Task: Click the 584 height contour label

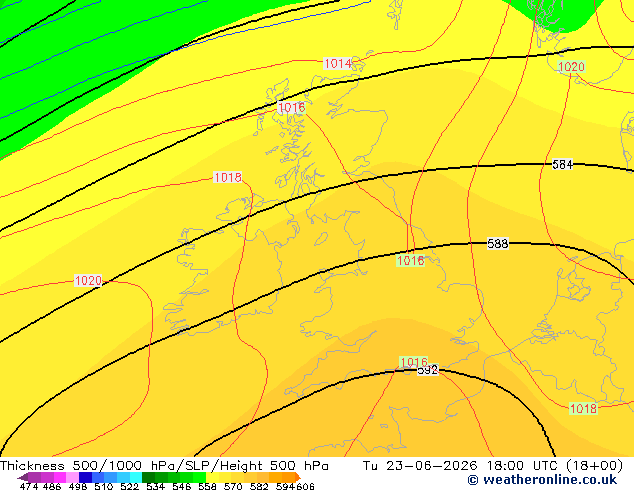Action: click(562, 164)
